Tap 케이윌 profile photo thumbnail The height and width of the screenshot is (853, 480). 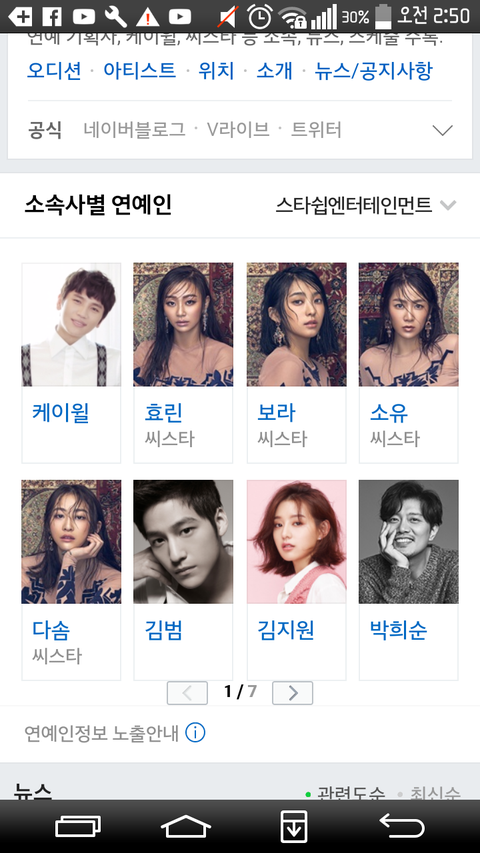tap(71, 325)
